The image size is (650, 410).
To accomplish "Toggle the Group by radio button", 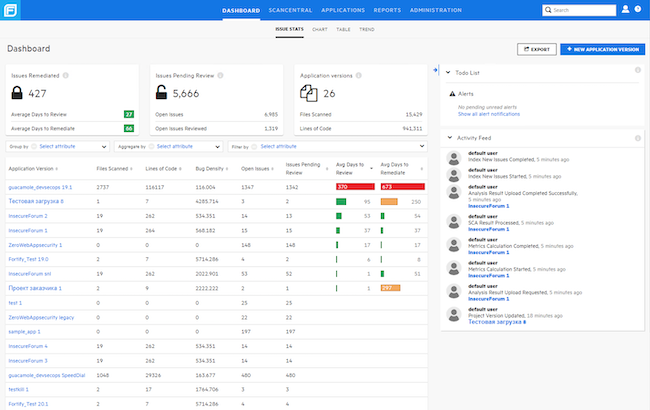I will 33,146.
